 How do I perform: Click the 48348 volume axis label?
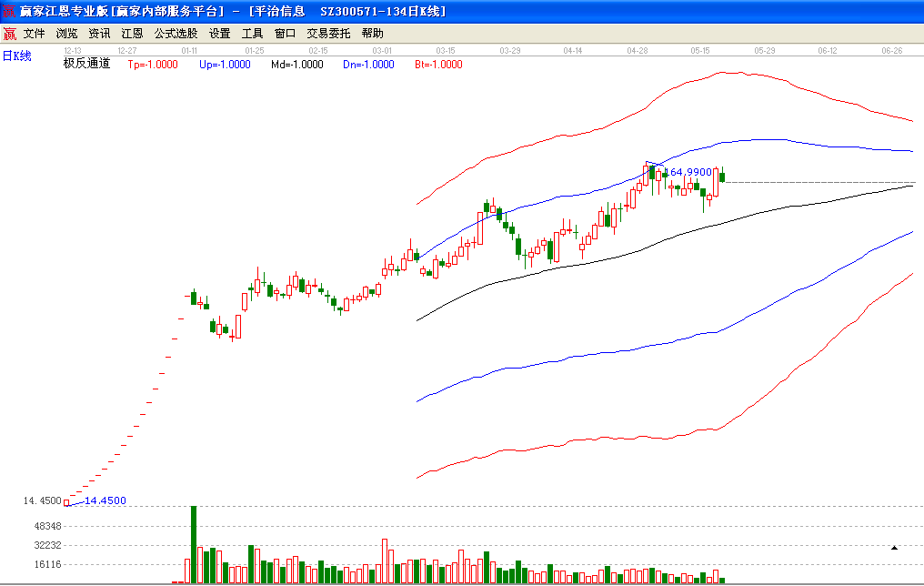click(47, 526)
